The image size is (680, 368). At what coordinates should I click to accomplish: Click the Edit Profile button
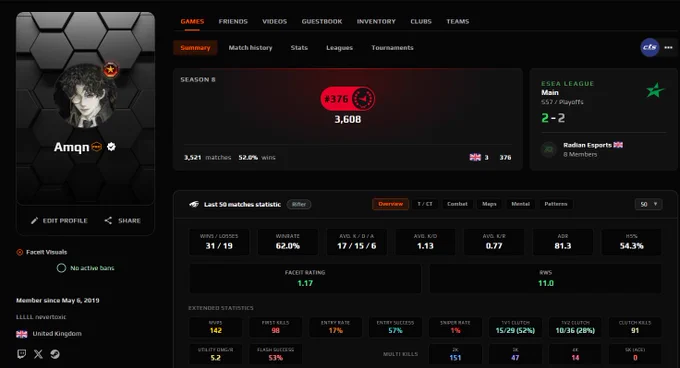[x=59, y=221]
